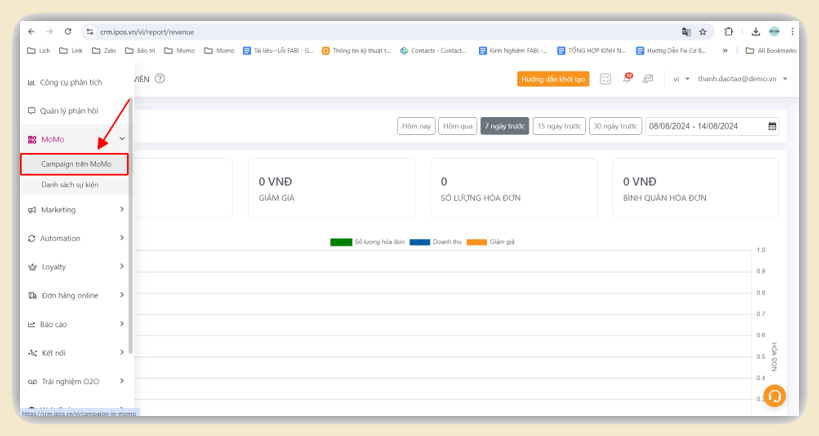The width and height of the screenshot is (819, 436).
Task: Click the notification bell icon
Action: point(627,79)
